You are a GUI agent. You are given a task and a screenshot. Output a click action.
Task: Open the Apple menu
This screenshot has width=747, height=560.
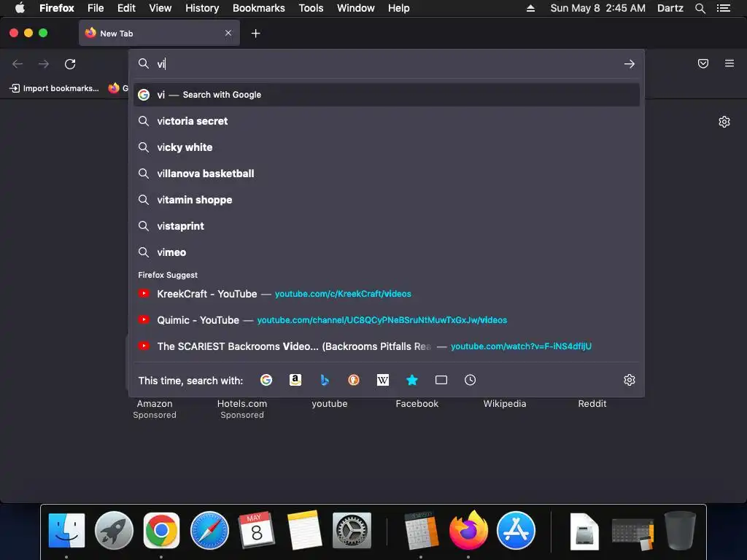coord(20,8)
